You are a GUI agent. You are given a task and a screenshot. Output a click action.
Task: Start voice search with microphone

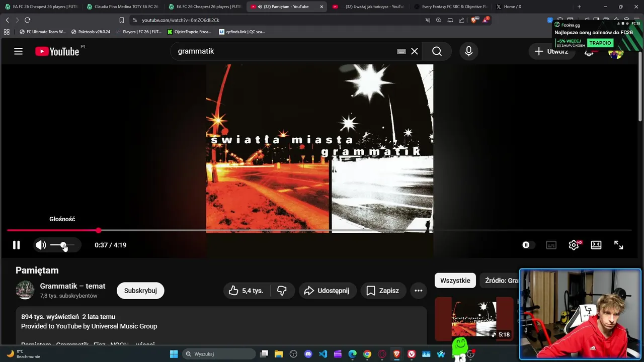pyautogui.click(x=469, y=51)
